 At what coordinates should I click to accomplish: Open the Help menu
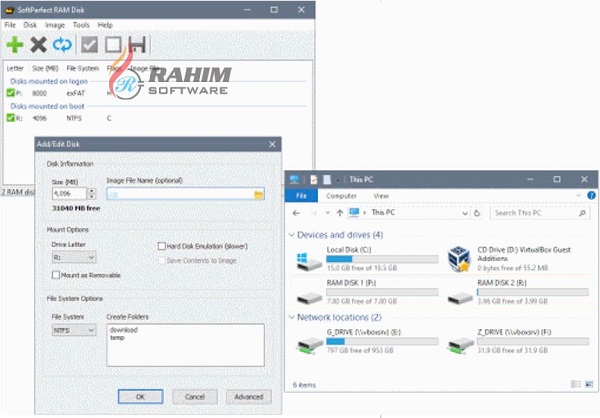(105, 25)
